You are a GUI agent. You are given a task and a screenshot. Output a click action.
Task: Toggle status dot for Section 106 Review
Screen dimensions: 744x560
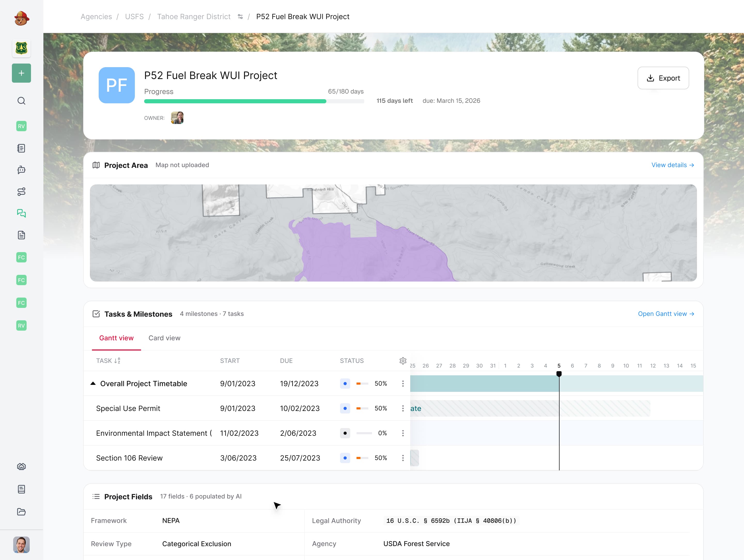point(345,458)
